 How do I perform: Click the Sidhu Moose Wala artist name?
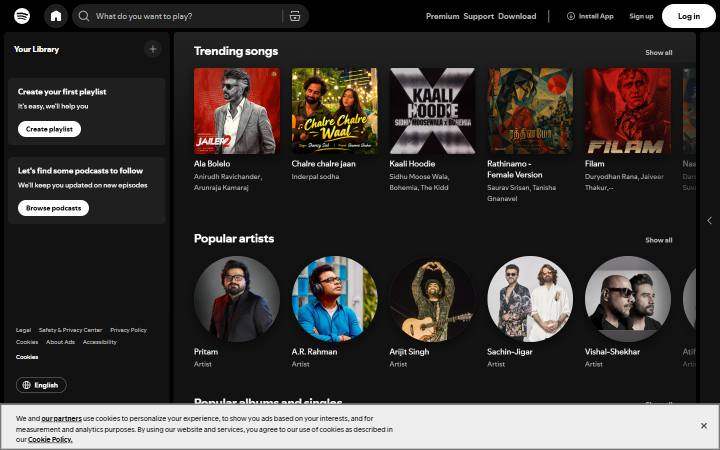coord(419,176)
